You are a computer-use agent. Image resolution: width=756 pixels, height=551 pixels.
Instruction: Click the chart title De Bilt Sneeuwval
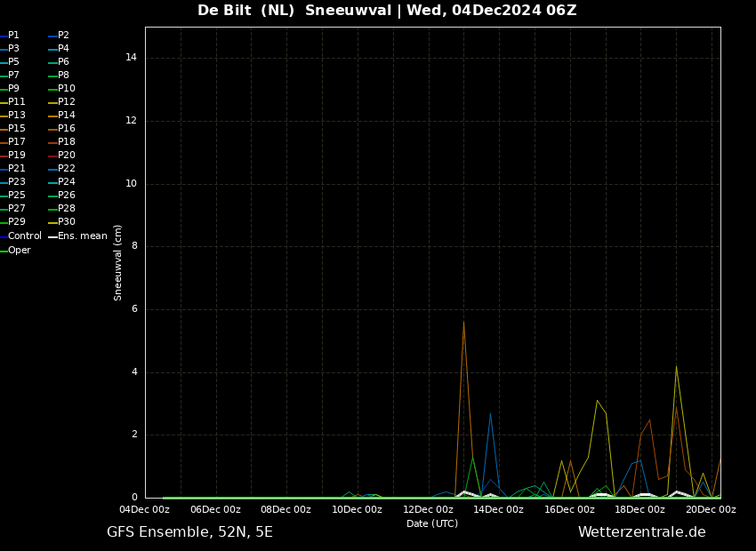click(x=387, y=11)
